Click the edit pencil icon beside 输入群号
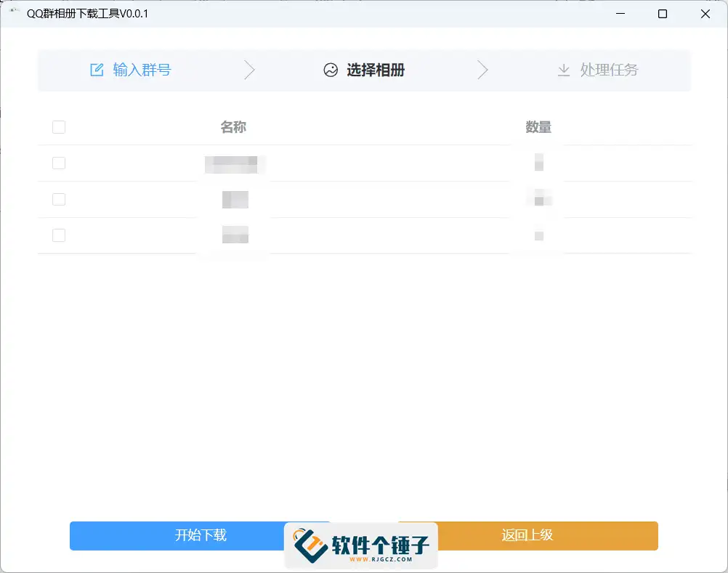Viewport: 728px width, 573px height. coord(97,70)
